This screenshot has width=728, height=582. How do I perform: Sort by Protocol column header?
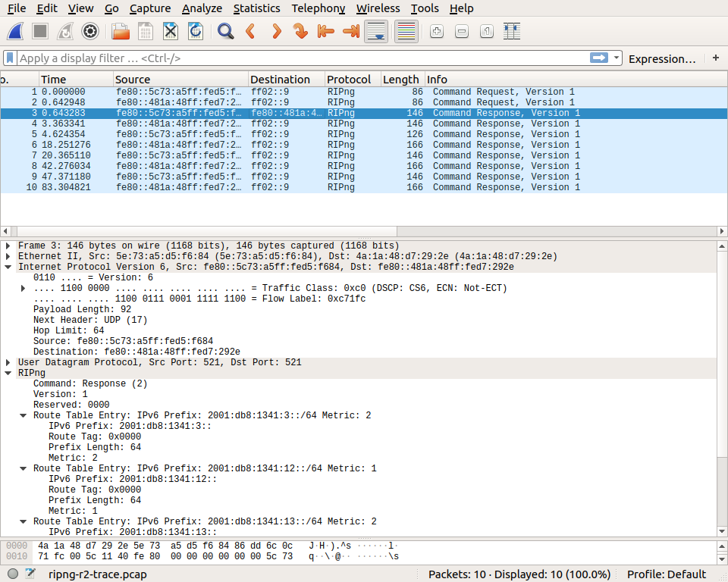pos(353,80)
